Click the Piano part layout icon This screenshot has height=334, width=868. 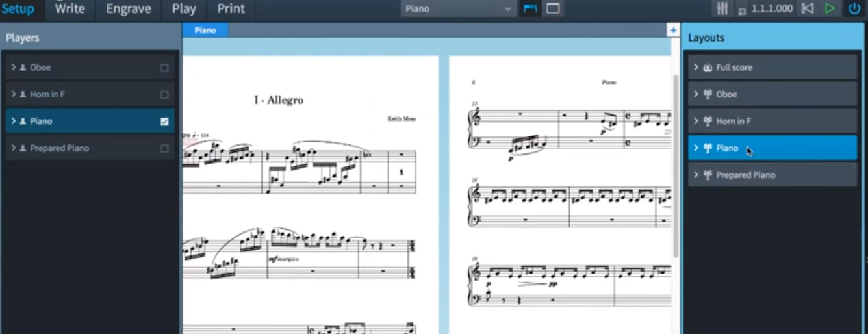point(708,148)
